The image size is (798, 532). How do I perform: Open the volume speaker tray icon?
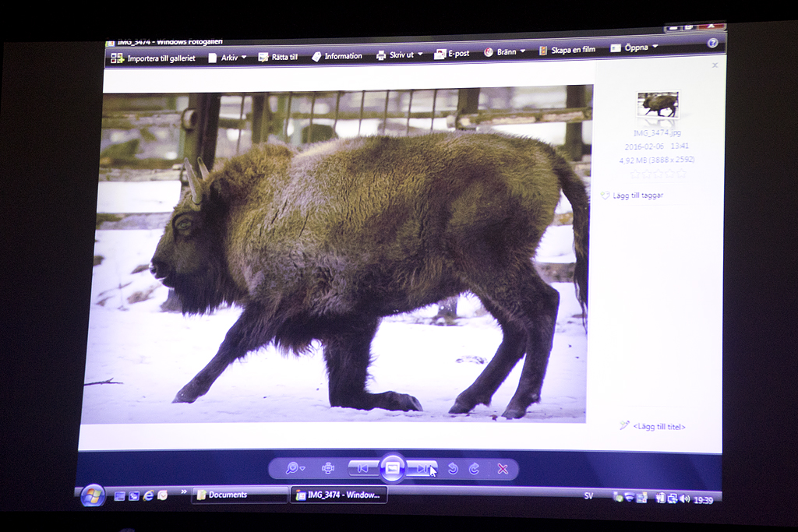click(x=684, y=499)
